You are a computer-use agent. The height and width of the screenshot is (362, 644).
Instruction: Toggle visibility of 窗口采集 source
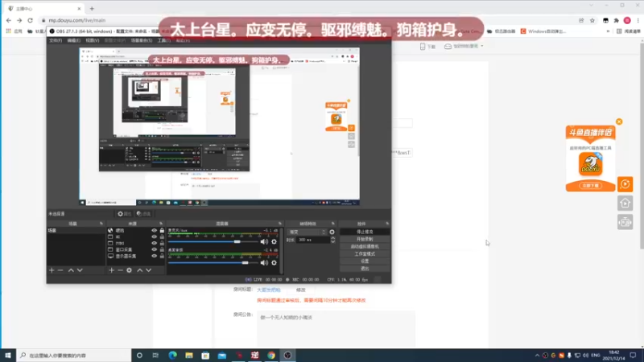click(154, 249)
